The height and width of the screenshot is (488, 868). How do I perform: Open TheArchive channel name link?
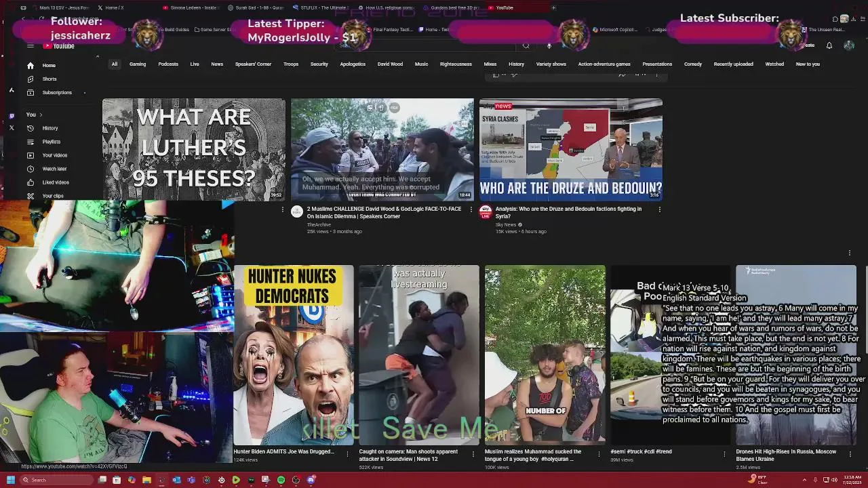pos(319,224)
